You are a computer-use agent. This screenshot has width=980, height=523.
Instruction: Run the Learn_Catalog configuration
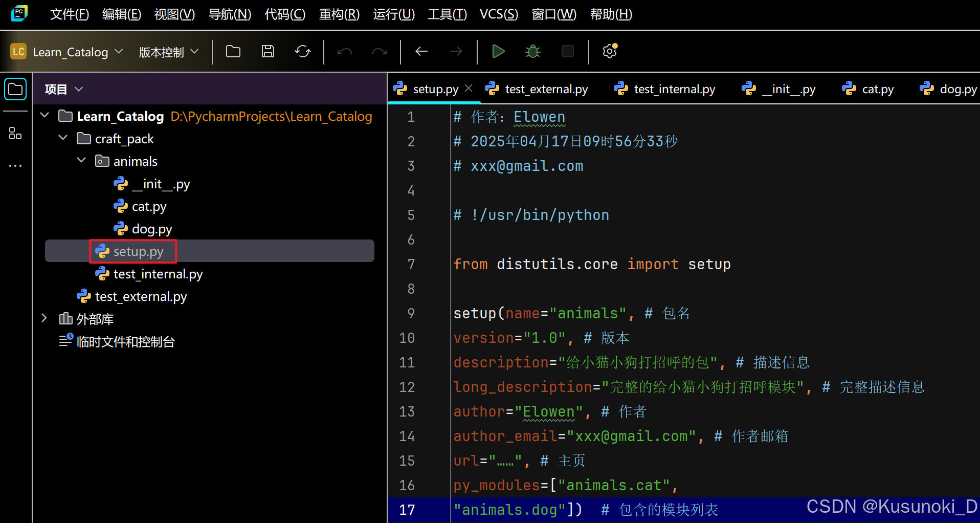(x=498, y=51)
